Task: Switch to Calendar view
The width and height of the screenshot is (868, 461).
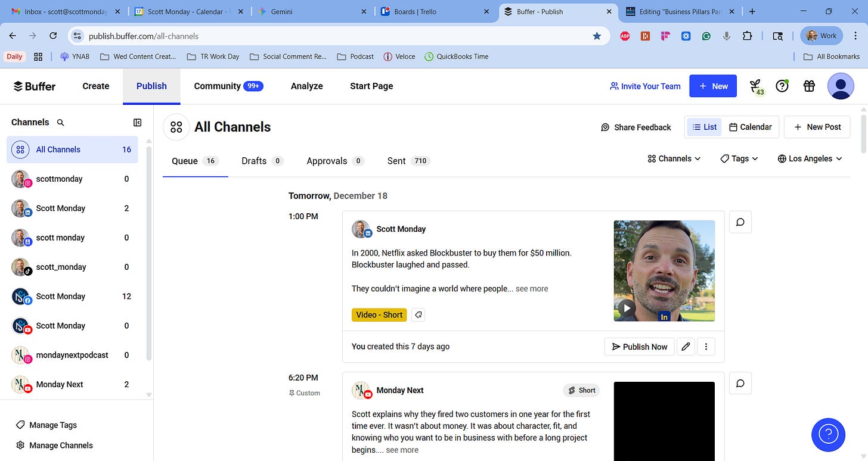Action: point(750,127)
